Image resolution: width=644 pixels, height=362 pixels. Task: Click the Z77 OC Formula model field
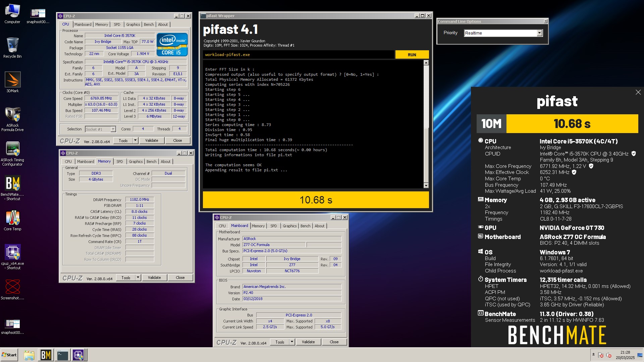point(274,245)
